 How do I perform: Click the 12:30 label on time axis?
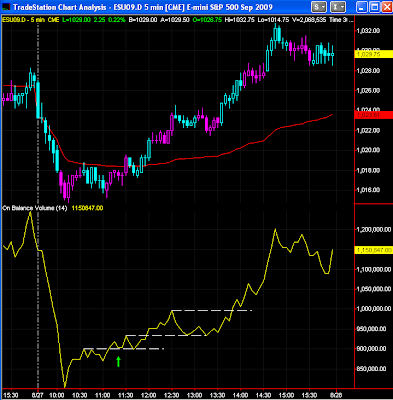pos(171,396)
